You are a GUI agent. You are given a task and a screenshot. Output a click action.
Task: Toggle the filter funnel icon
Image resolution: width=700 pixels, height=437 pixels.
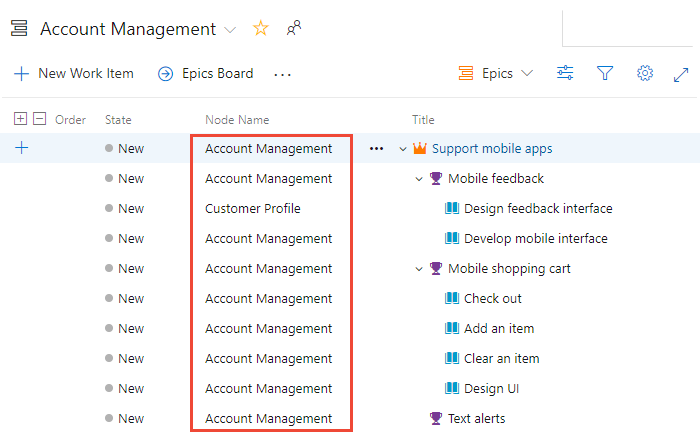click(x=605, y=73)
